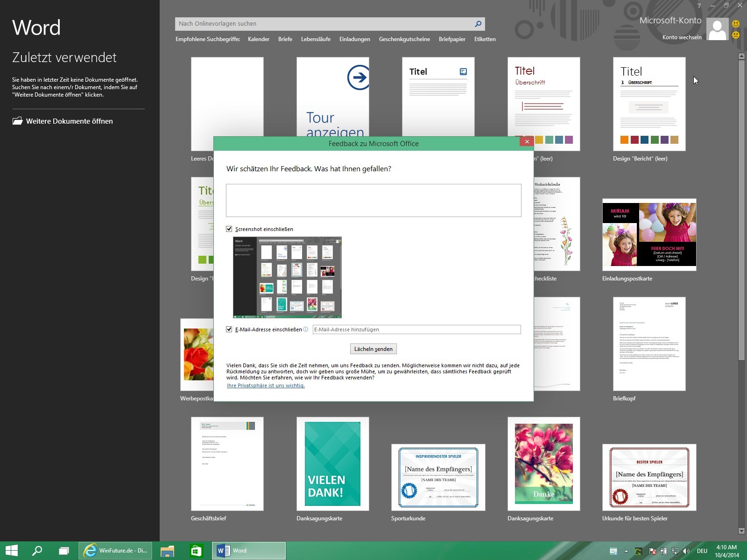Show hidden system tray icons arrow
The height and width of the screenshot is (560, 747).
click(x=626, y=551)
